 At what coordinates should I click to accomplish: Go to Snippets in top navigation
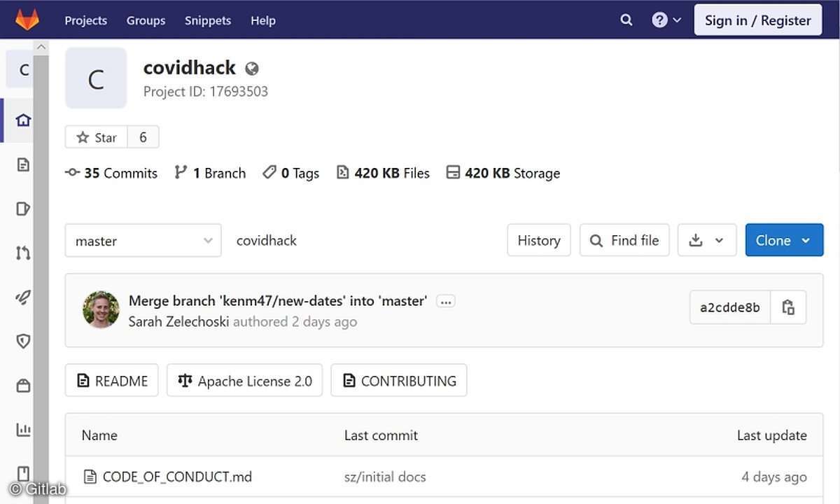(208, 20)
